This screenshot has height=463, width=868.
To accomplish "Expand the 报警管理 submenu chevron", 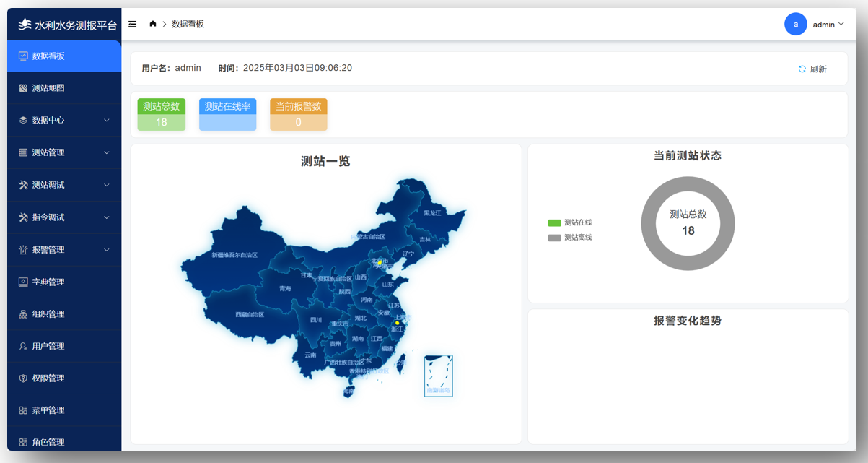I will [x=107, y=250].
